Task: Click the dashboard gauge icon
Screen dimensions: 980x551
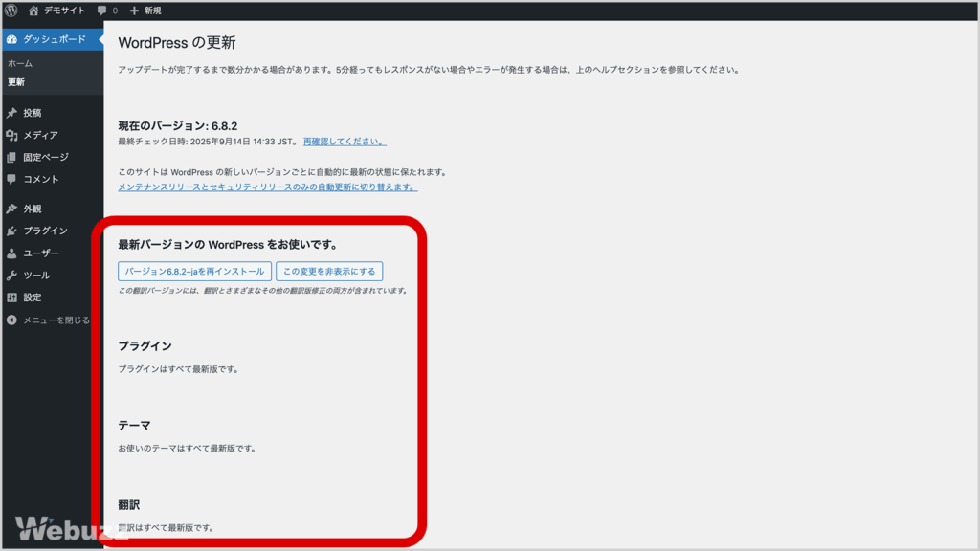Action: pyautogui.click(x=11, y=39)
